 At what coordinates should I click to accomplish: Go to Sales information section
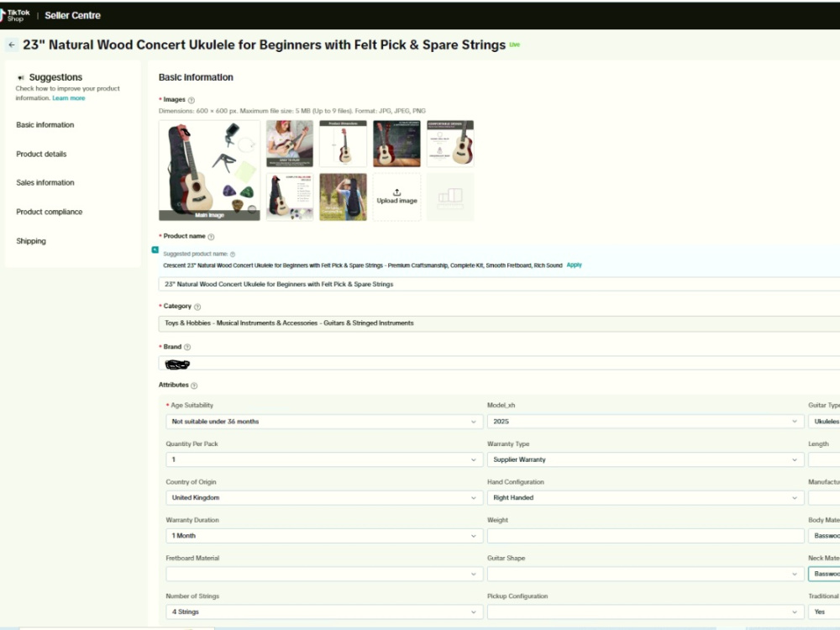pyautogui.click(x=45, y=182)
